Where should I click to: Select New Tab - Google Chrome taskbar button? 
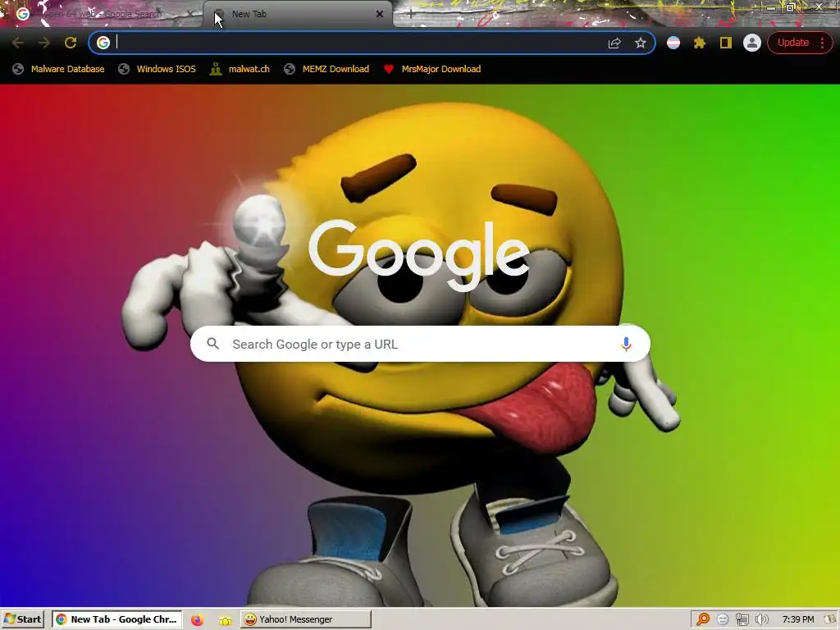coord(116,619)
